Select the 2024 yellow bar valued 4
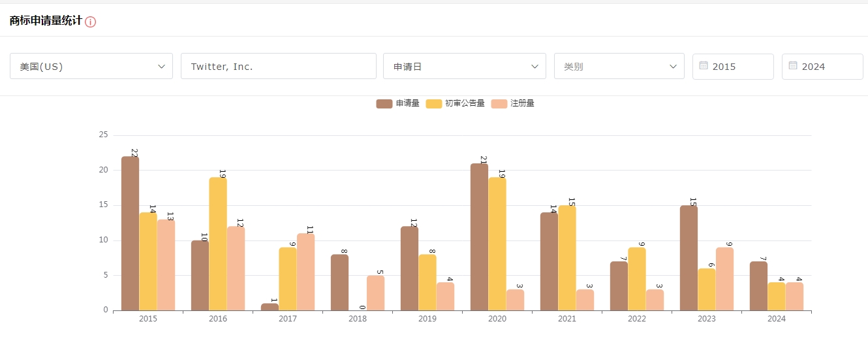 coord(777,296)
